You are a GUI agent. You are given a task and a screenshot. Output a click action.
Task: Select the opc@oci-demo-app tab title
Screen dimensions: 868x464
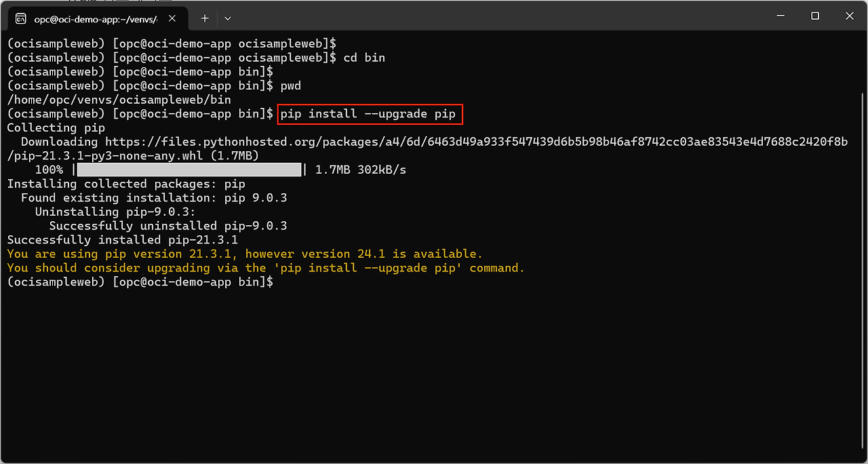click(95, 18)
